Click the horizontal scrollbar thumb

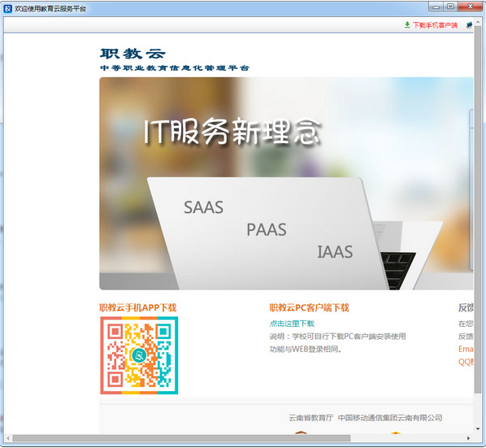(181, 438)
